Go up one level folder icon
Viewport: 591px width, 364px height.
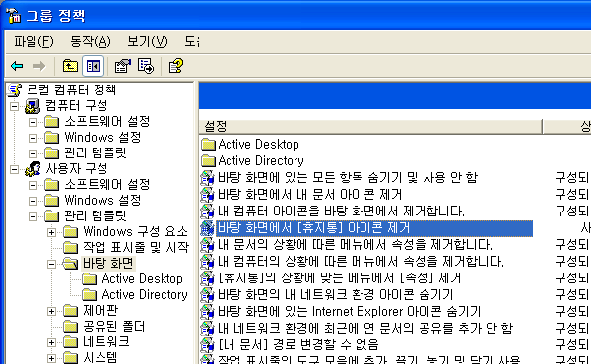(x=70, y=66)
